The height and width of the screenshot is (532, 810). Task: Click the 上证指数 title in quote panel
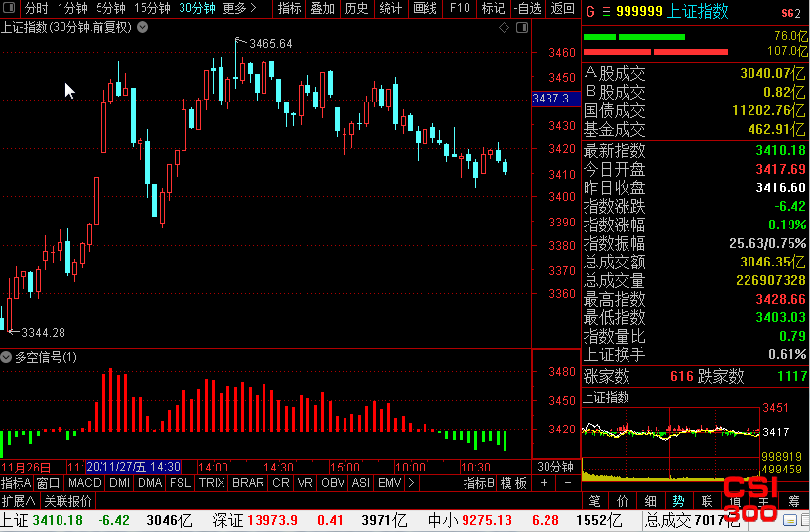(x=697, y=12)
